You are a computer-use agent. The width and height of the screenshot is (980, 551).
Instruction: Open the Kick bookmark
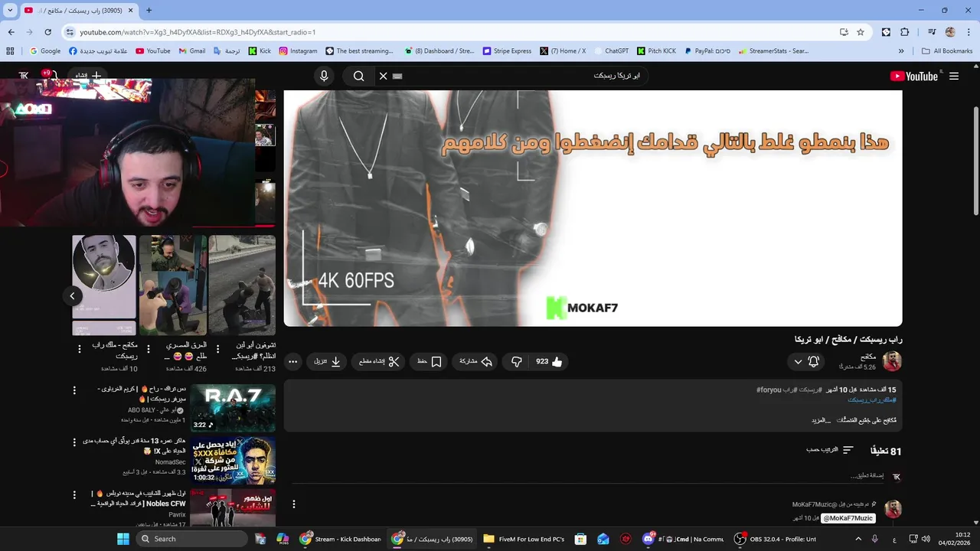point(260,51)
